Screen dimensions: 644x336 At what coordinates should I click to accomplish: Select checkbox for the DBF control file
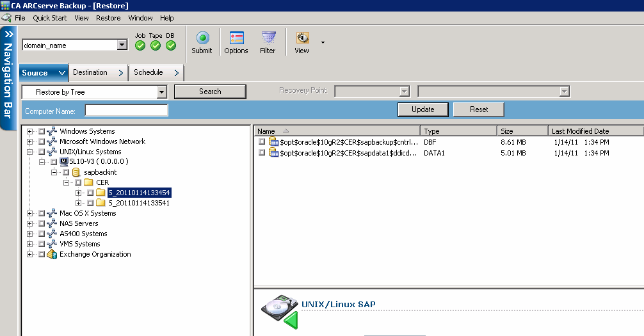click(262, 142)
